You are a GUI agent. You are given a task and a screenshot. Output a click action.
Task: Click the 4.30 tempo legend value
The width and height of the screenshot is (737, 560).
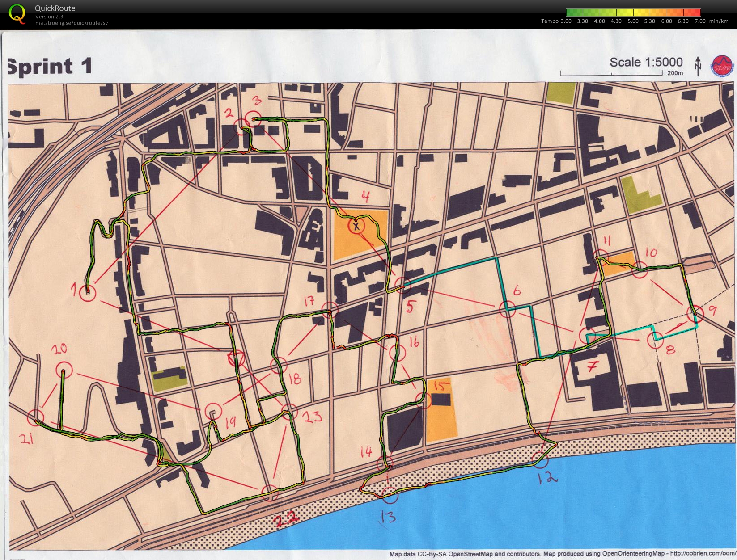point(616,21)
